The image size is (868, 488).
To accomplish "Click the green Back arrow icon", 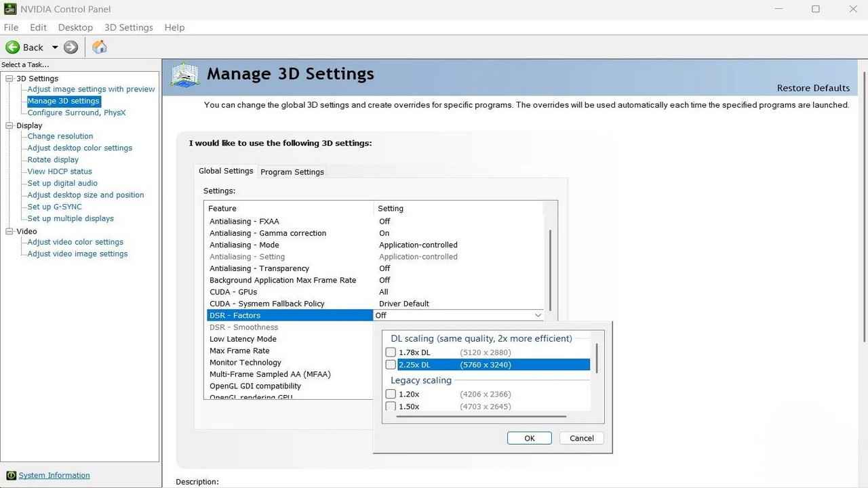I will pyautogui.click(x=12, y=47).
